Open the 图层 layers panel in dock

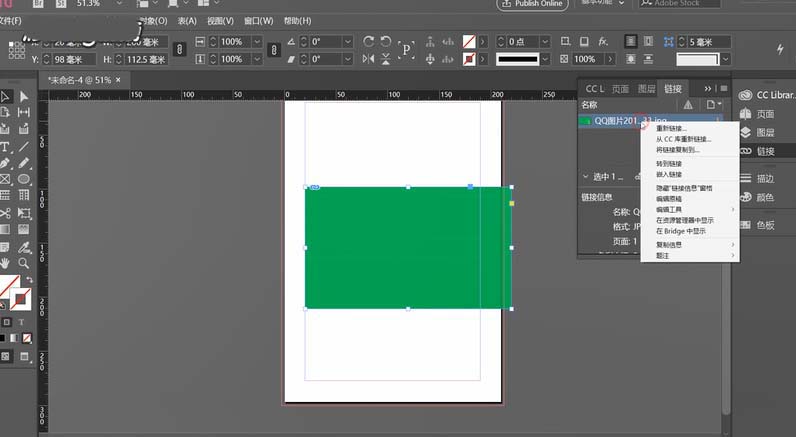click(758, 132)
